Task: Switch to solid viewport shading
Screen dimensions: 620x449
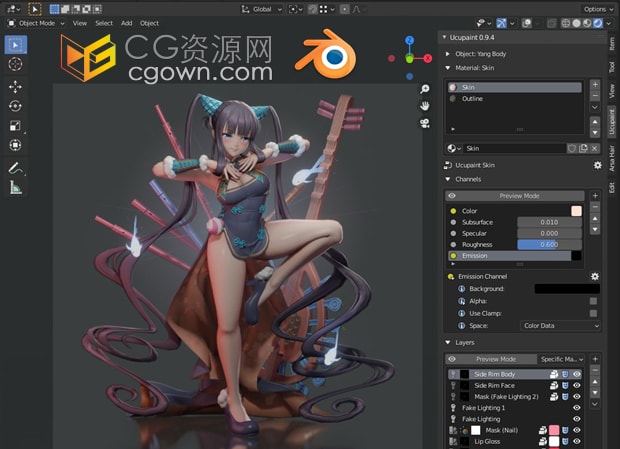Action: pos(577,23)
